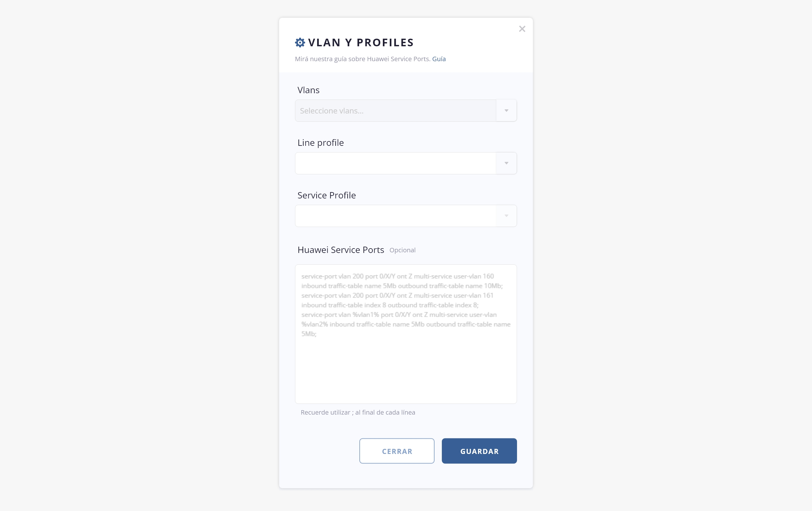Click the Opcional tag text
The width and height of the screenshot is (812, 511).
pyautogui.click(x=402, y=250)
